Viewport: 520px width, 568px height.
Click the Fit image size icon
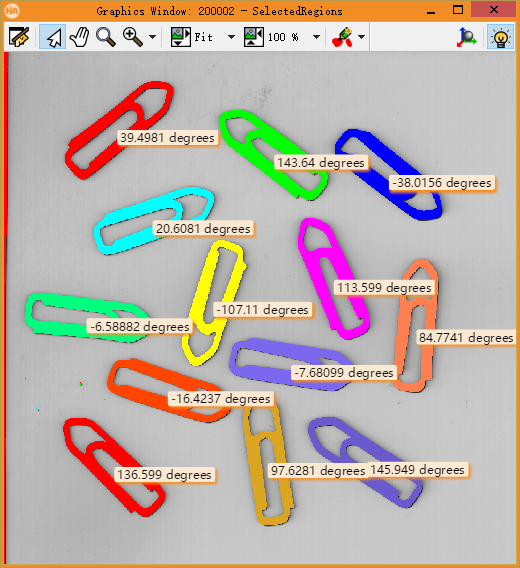click(x=180, y=37)
